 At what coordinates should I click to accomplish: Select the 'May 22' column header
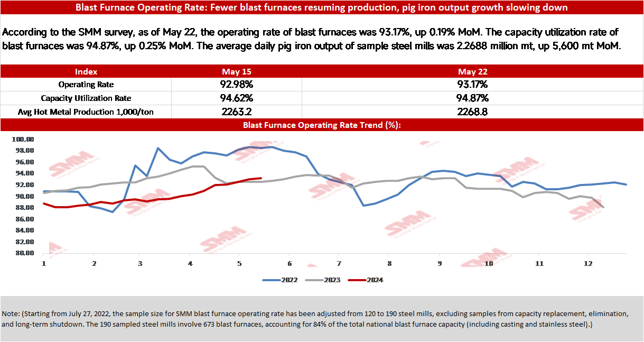(473, 71)
